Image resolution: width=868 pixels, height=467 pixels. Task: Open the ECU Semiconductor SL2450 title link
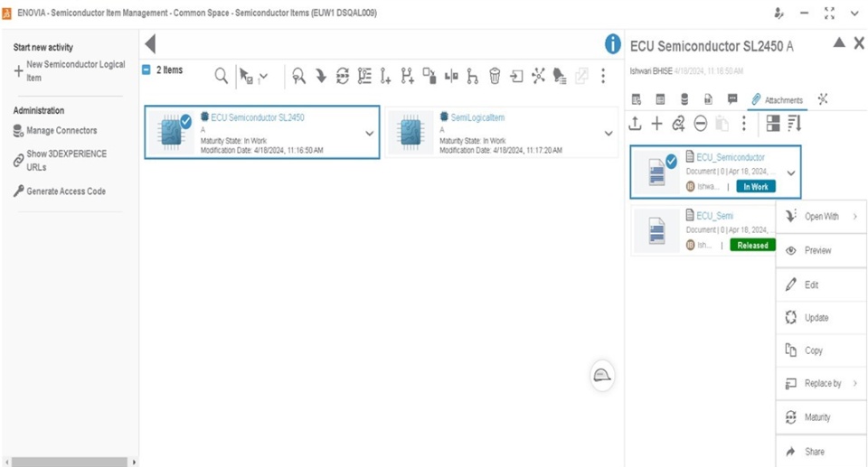(258, 117)
